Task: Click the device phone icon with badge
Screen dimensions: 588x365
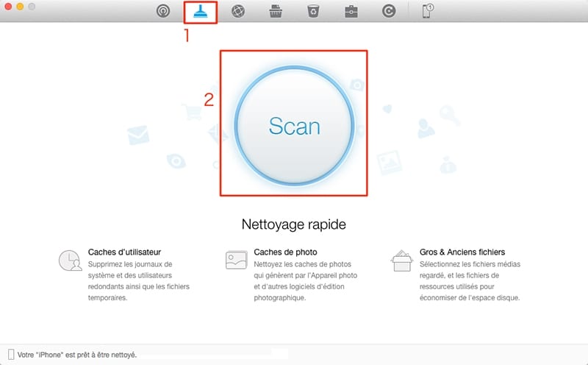Action: click(x=428, y=11)
